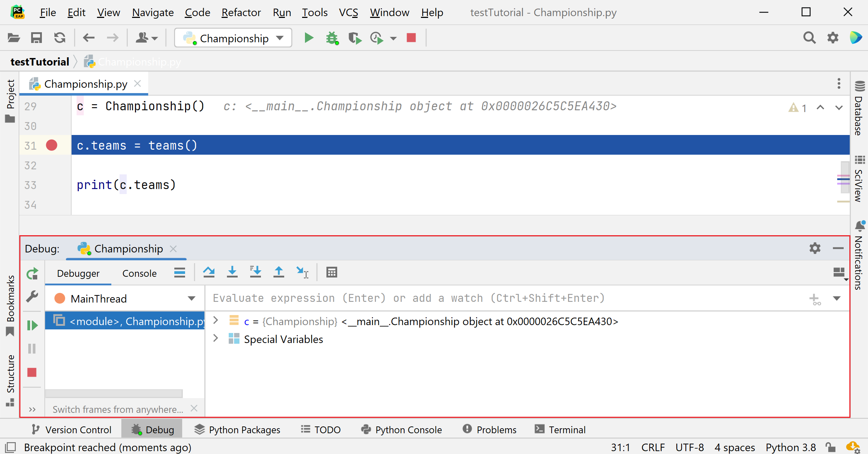Click the Run to Cursor icon

click(x=302, y=272)
